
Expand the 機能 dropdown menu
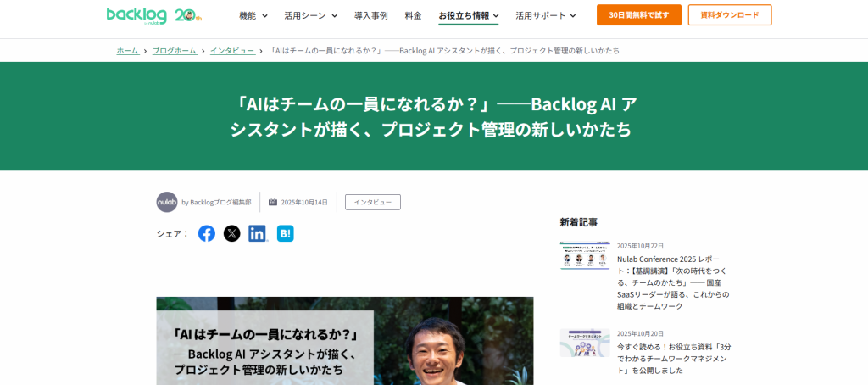[x=253, y=15]
